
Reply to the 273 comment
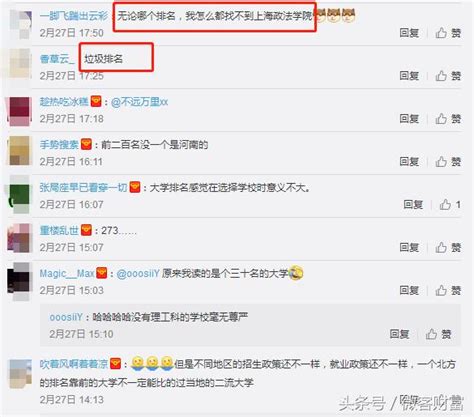click(x=409, y=247)
